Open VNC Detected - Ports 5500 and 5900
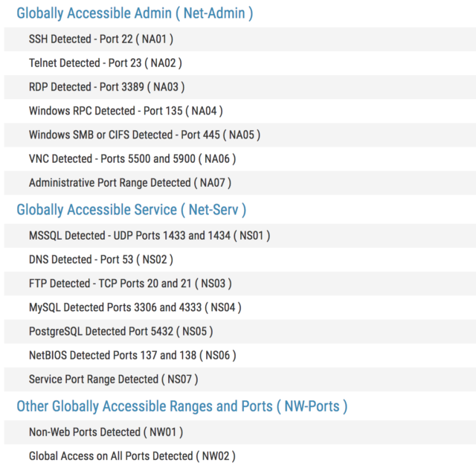This screenshot has width=476, height=474. 132,158
